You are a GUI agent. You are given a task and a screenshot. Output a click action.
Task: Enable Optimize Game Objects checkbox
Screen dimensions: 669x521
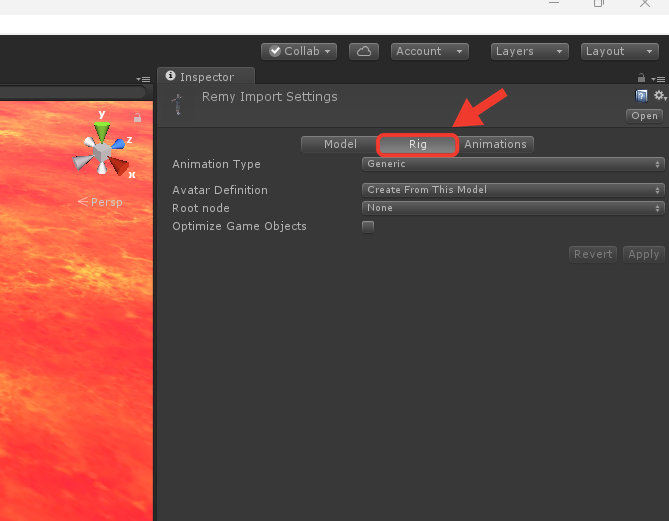(368, 227)
